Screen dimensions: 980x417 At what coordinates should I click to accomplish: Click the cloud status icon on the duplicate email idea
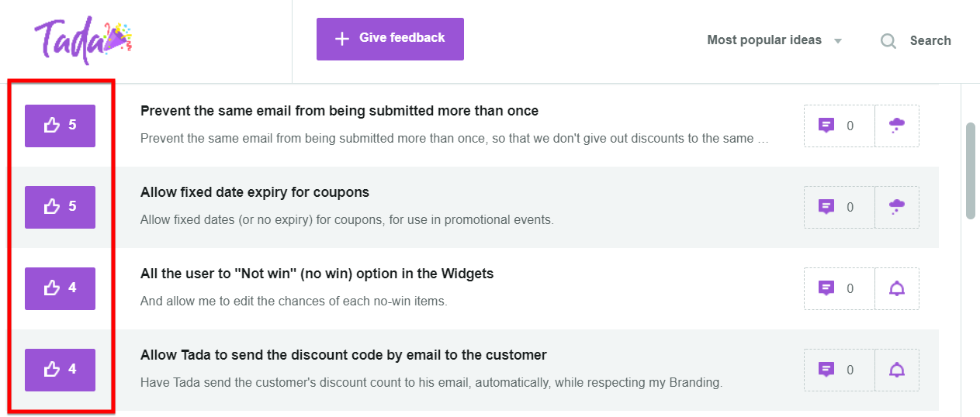click(x=897, y=126)
